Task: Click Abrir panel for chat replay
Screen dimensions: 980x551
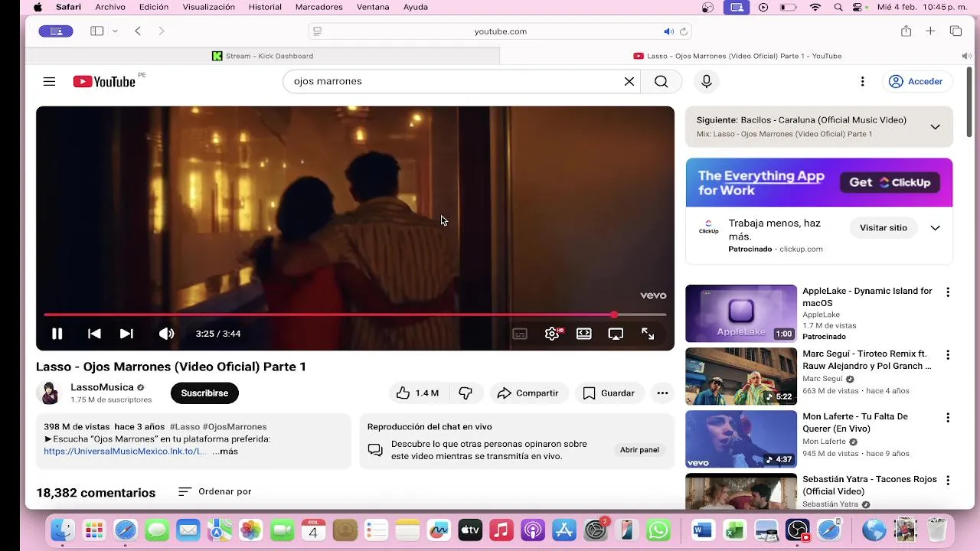Action: click(639, 450)
